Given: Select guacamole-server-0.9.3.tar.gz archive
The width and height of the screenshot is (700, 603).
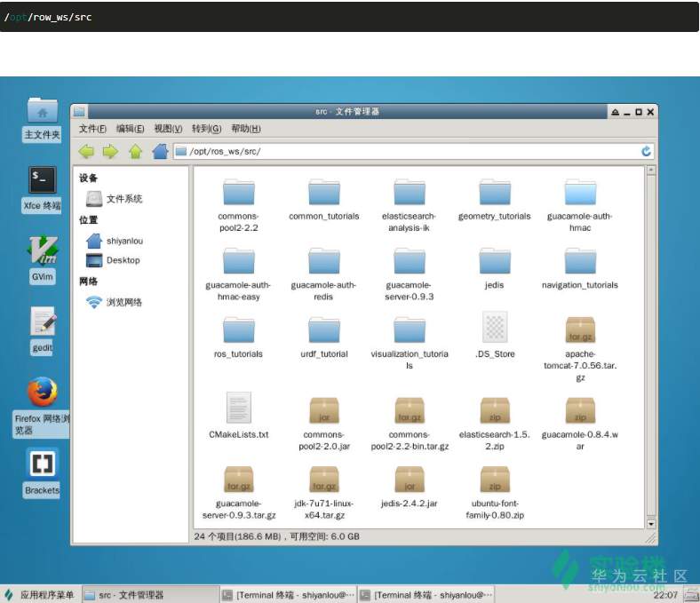Looking at the screenshot, I should [x=239, y=493].
